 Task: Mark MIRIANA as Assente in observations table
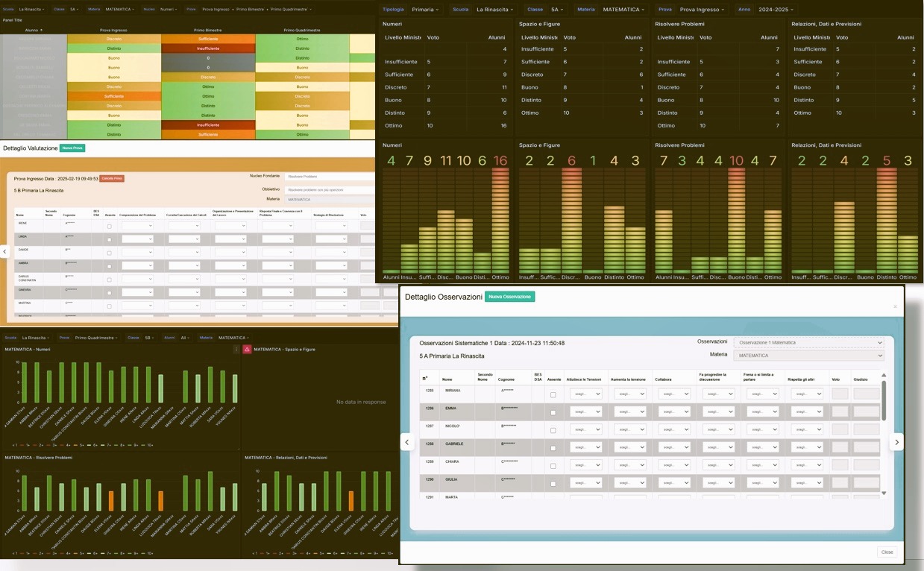[553, 394]
